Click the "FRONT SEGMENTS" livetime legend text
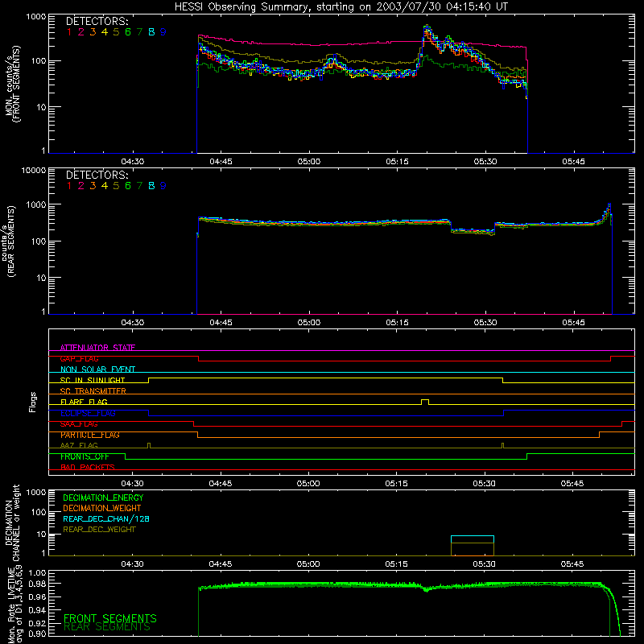This screenshot has height=644, width=644. coord(110,618)
